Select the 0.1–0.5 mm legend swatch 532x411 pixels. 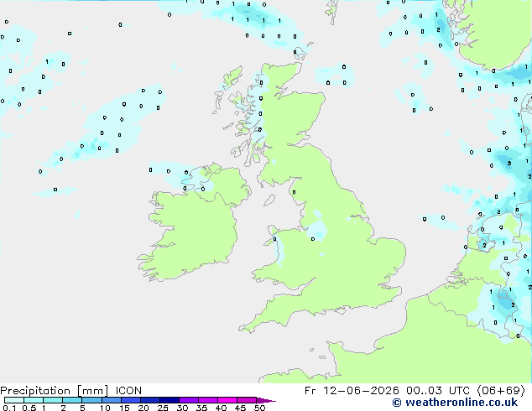click(14, 400)
